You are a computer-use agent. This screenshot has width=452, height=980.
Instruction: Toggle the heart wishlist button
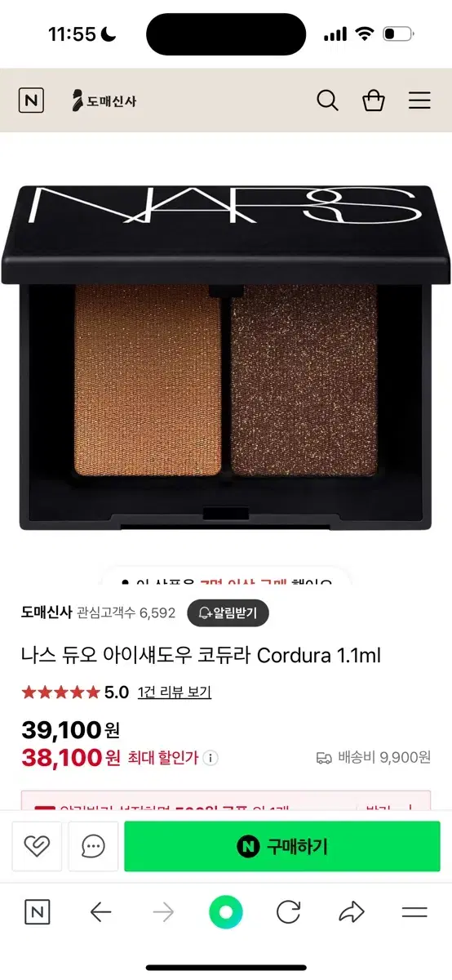pyautogui.click(x=37, y=846)
